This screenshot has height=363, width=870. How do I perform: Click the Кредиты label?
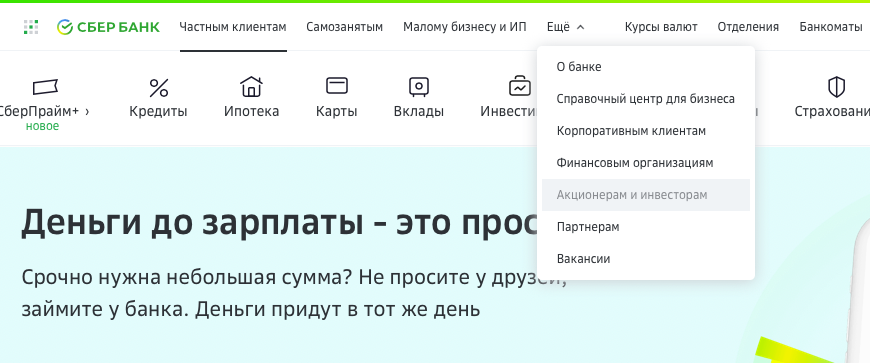158,112
